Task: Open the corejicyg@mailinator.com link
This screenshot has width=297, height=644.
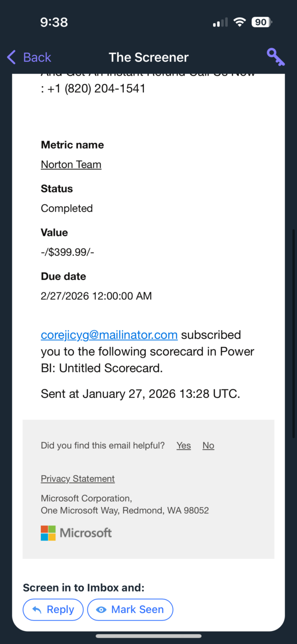Action: click(109, 335)
